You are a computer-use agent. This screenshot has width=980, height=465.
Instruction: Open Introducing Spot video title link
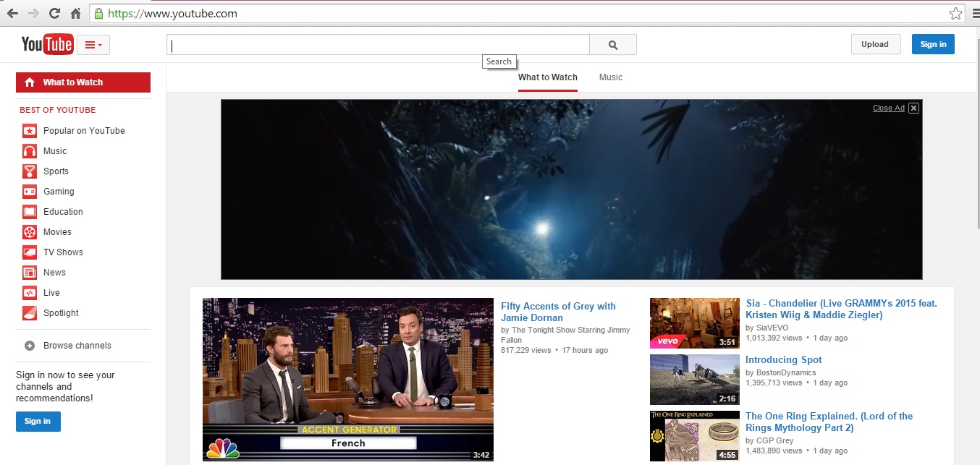tap(783, 360)
